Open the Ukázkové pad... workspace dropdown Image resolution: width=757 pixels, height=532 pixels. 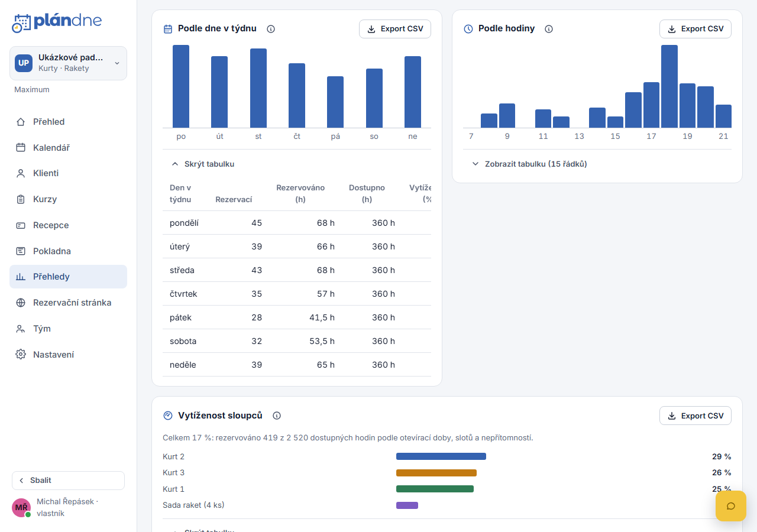point(68,63)
